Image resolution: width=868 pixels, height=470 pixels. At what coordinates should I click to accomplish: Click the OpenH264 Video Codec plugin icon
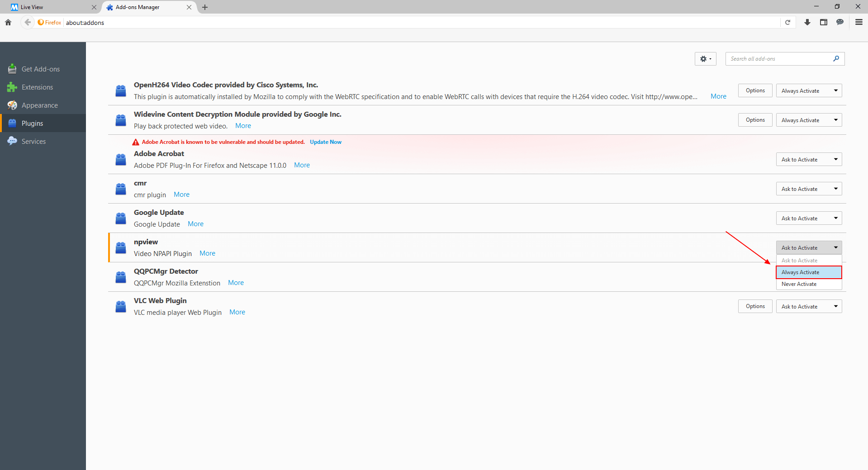tap(121, 90)
